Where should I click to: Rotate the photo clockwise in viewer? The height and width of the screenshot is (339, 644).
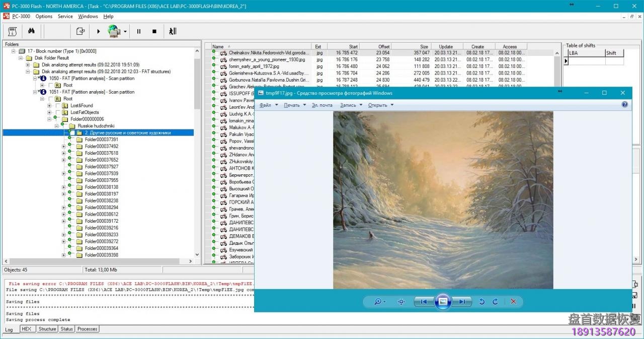495,302
